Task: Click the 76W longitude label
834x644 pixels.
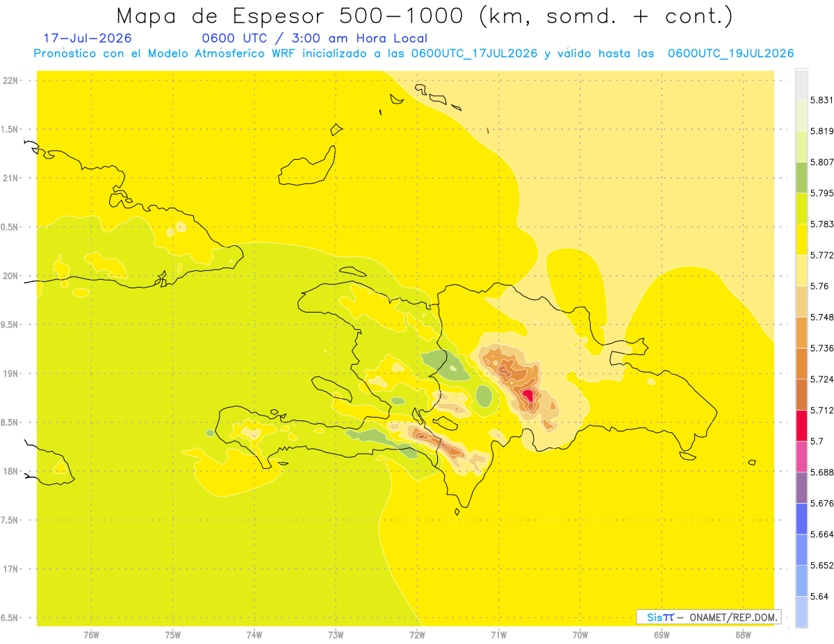Action: (x=91, y=634)
